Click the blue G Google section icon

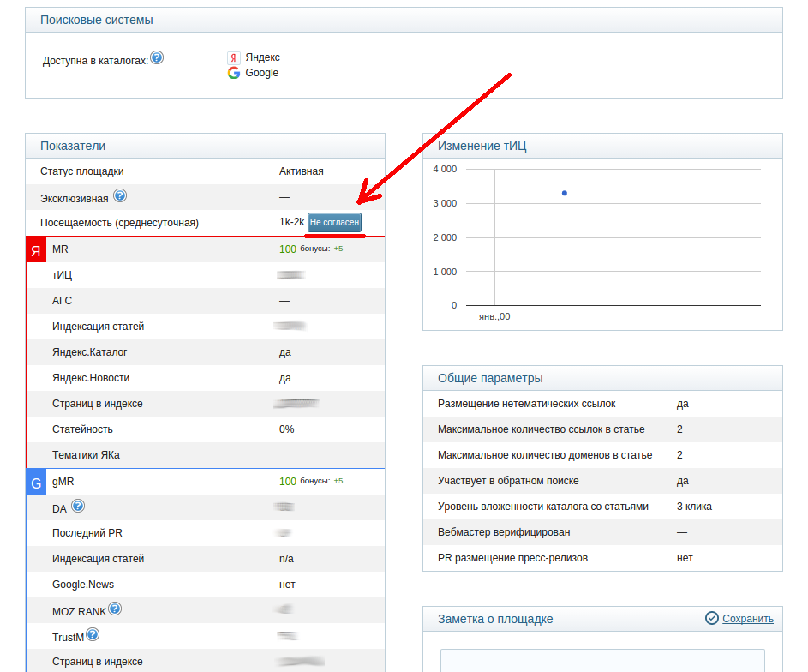36,483
